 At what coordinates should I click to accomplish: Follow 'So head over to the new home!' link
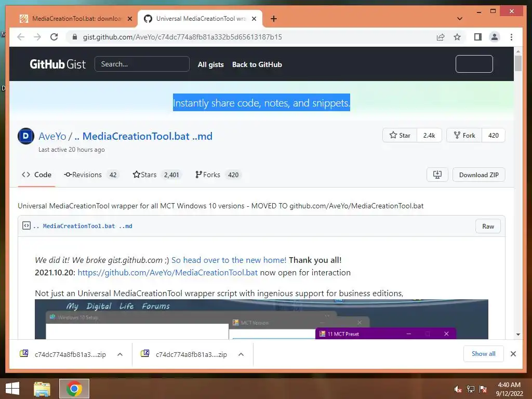229,260
